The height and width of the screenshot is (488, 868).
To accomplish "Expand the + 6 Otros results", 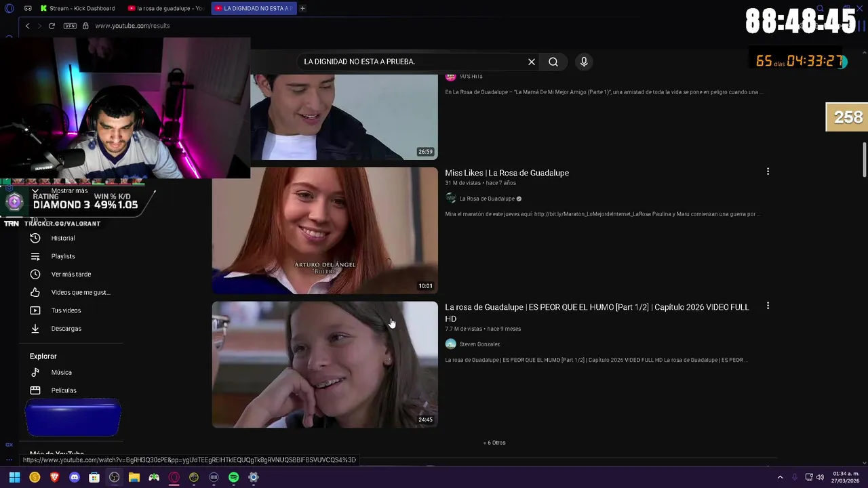I will click(494, 443).
